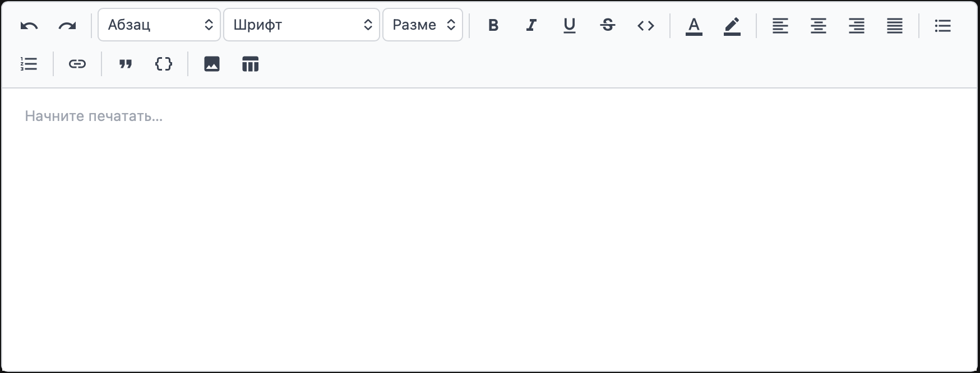Insert an image
Image resolution: width=980 pixels, height=373 pixels.
[212, 64]
